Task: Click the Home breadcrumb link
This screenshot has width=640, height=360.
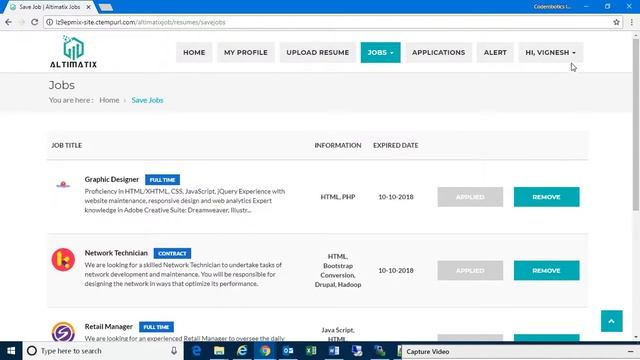Action: coord(109,100)
